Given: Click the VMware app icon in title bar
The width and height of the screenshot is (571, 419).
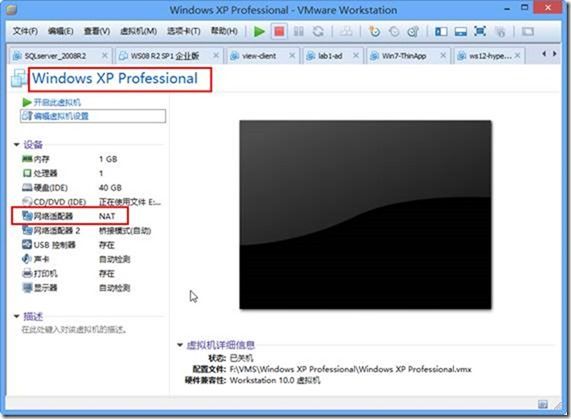Looking at the screenshot, I should (x=12, y=9).
